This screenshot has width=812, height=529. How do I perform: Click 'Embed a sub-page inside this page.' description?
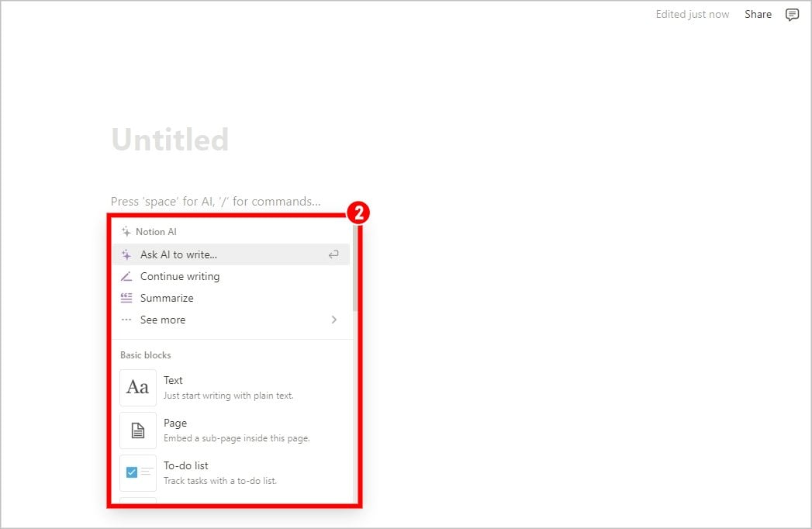click(237, 438)
